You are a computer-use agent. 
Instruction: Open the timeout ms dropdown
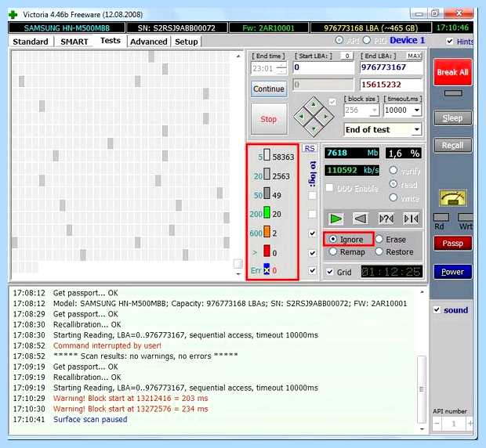pyautogui.click(x=417, y=110)
